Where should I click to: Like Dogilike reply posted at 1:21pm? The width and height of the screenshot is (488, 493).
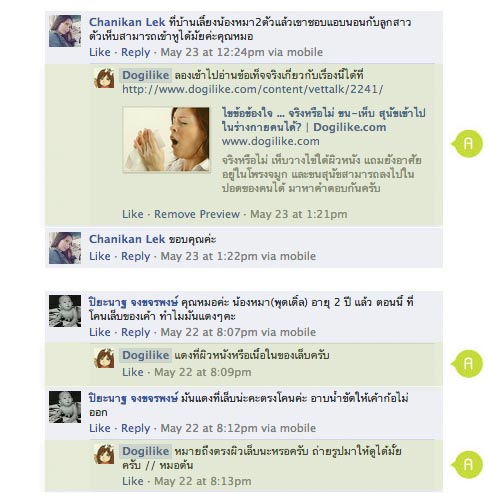[133, 214]
